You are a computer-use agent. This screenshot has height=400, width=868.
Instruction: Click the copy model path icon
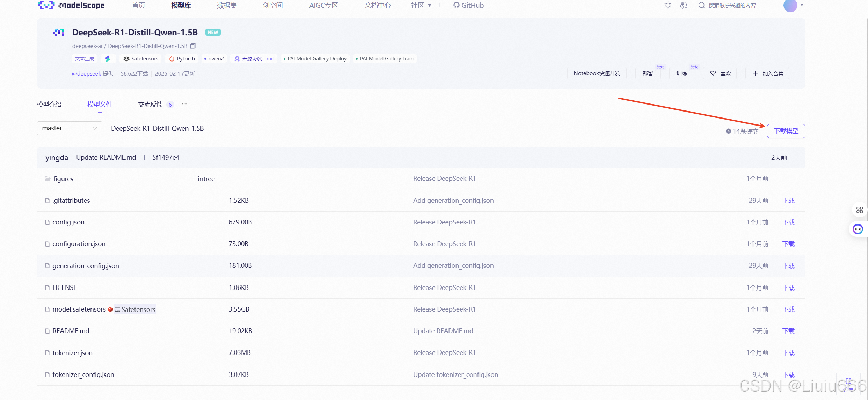click(x=193, y=46)
